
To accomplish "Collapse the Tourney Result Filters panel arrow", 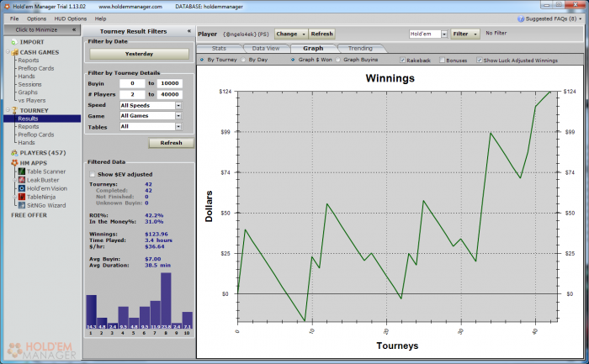I will point(189,31).
